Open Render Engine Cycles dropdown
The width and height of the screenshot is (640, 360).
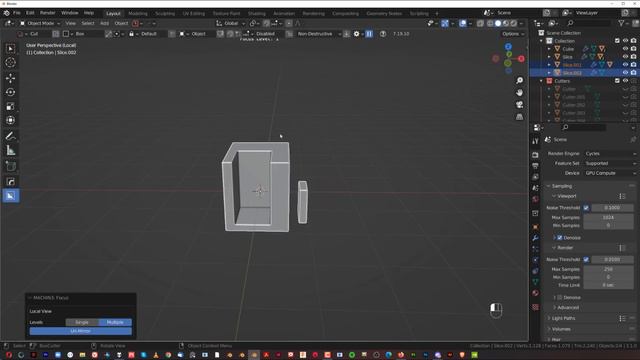click(610, 153)
